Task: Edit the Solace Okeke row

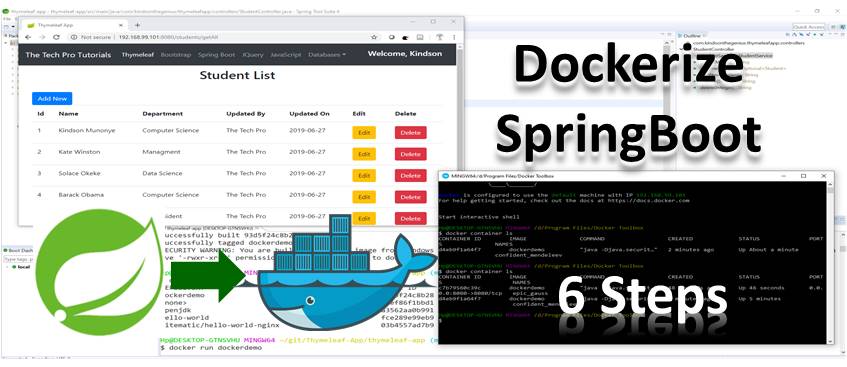Action: (x=364, y=176)
